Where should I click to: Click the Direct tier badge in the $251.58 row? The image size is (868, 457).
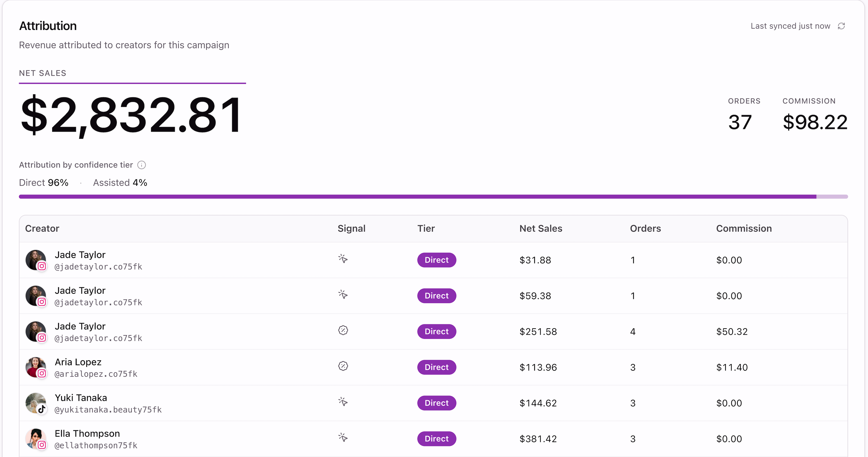[437, 331]
